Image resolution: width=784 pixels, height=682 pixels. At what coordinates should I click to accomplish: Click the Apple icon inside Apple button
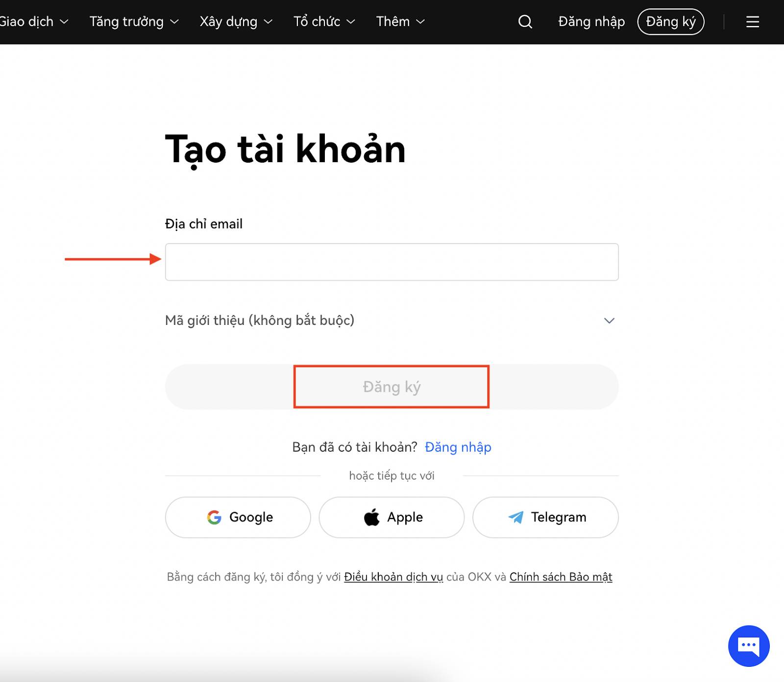click(x=371, y=517)
